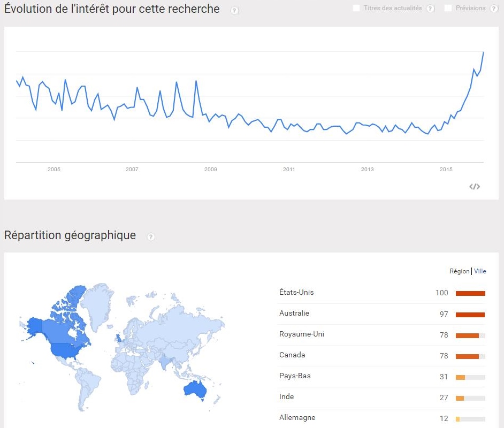
Task: Open help icon beside Répartition géographique heading
Action: [151, 237]
